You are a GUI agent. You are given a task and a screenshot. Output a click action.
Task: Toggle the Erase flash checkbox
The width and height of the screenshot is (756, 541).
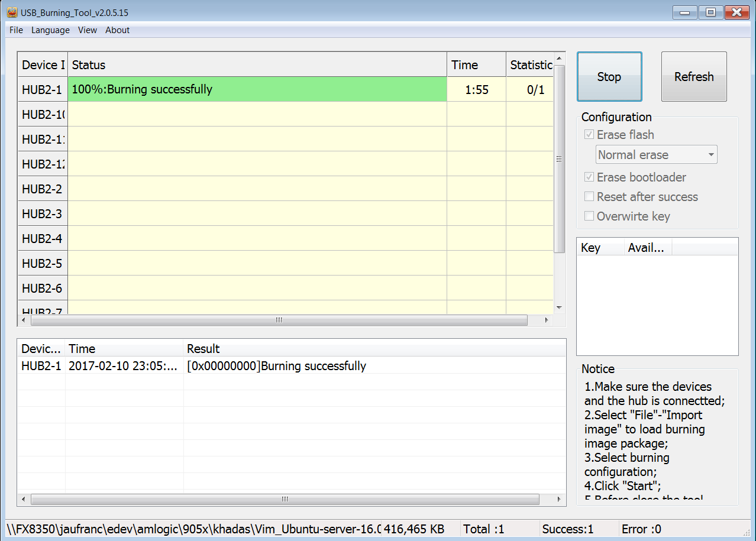589,134
